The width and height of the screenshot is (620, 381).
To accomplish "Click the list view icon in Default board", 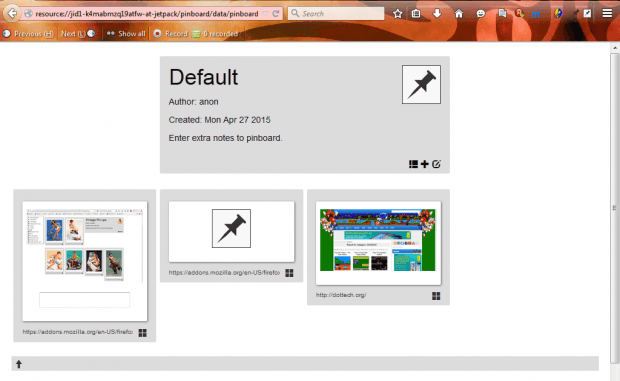I will [x=413, y=164].
